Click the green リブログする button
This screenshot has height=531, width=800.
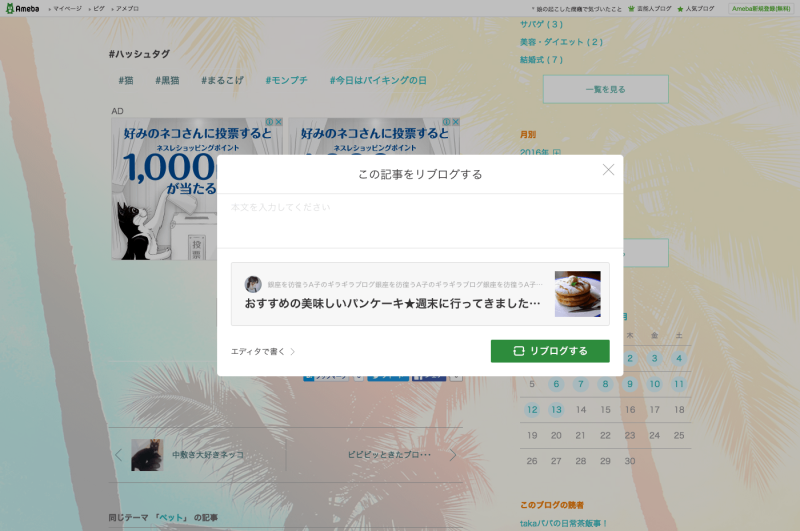[550, 351]
